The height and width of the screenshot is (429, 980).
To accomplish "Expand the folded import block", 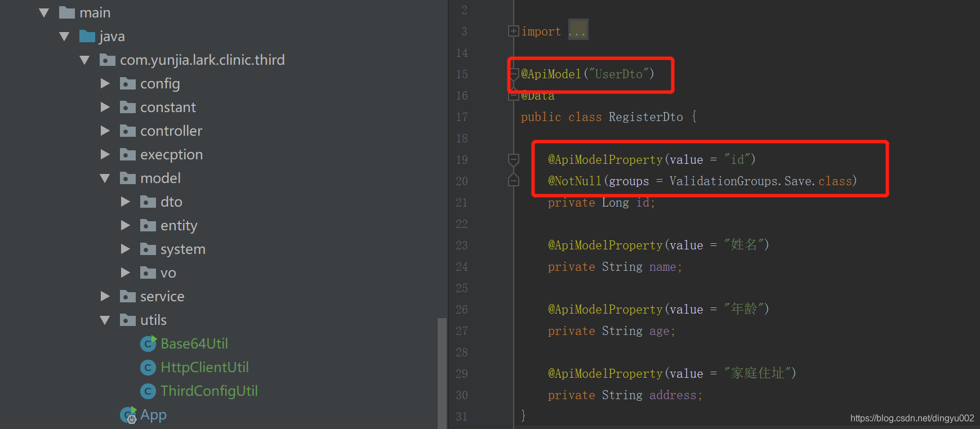I will [x=513, y=31].
